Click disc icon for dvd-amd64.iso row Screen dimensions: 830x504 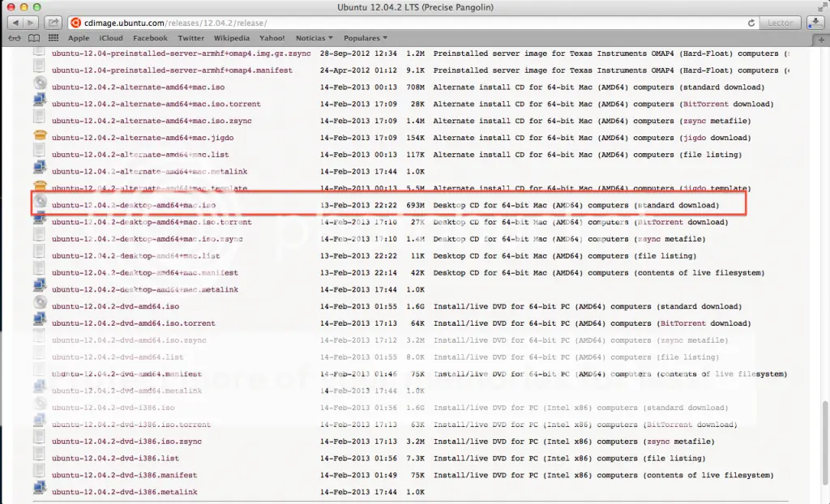[40, 303]
